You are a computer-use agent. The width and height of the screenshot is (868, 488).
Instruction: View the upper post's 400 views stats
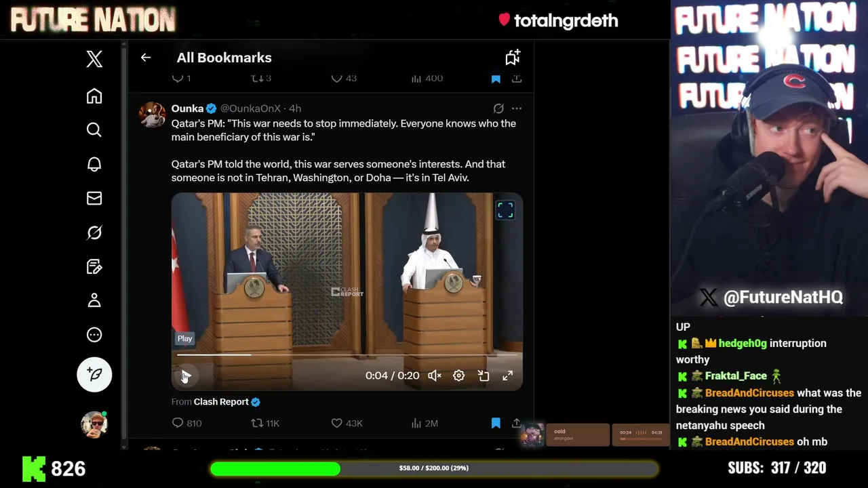[x=427, y=78]
